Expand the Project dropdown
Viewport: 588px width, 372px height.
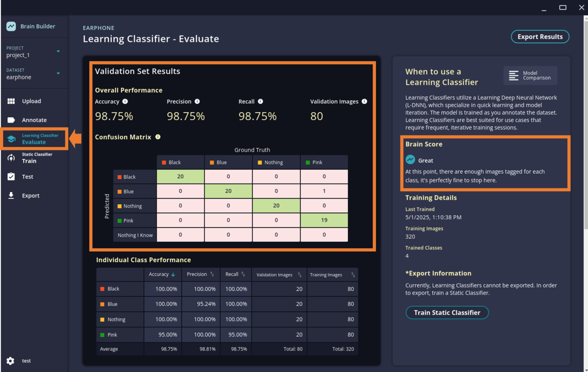pos(58,52)
